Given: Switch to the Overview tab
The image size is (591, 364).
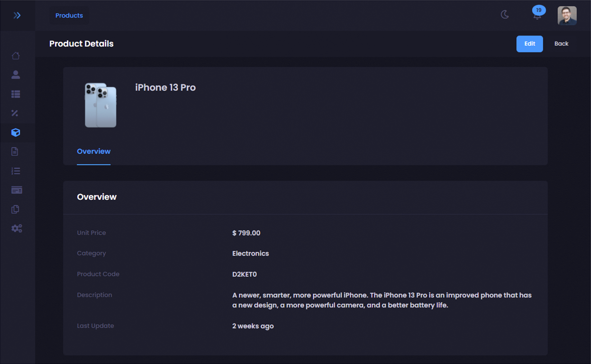Looking at the screenshot, I should [x=93, y=151].
